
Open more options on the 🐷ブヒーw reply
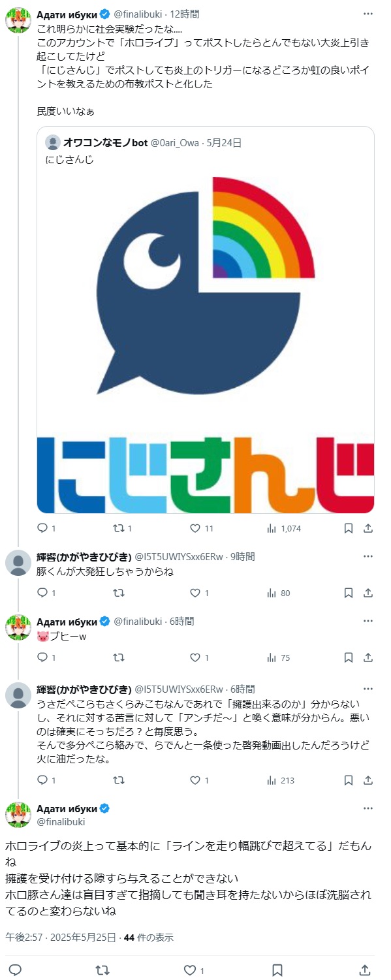[368, 621]
